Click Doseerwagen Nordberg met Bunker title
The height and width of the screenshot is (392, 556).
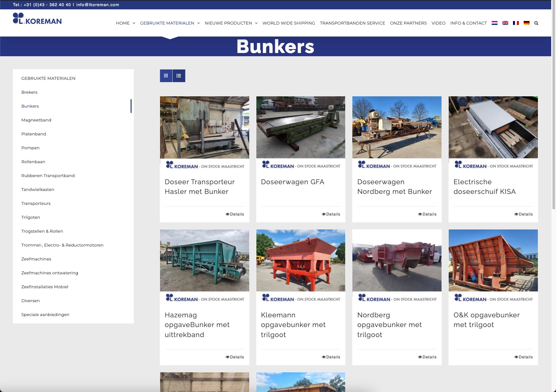pos(395,187)
